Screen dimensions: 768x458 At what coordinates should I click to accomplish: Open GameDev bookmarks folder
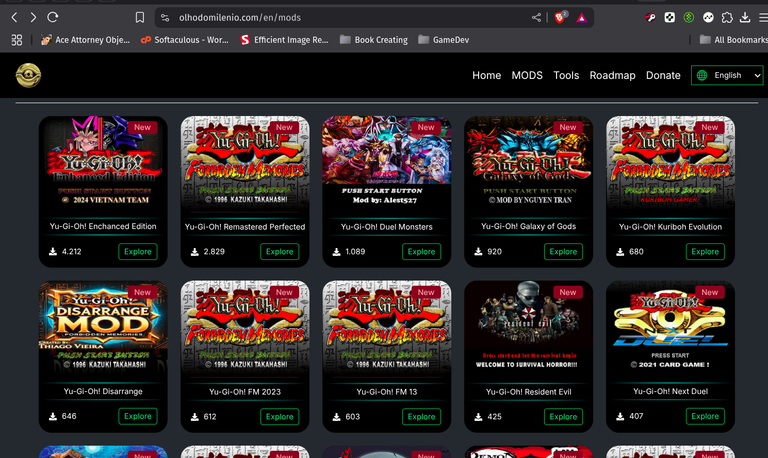click(444, 40)
